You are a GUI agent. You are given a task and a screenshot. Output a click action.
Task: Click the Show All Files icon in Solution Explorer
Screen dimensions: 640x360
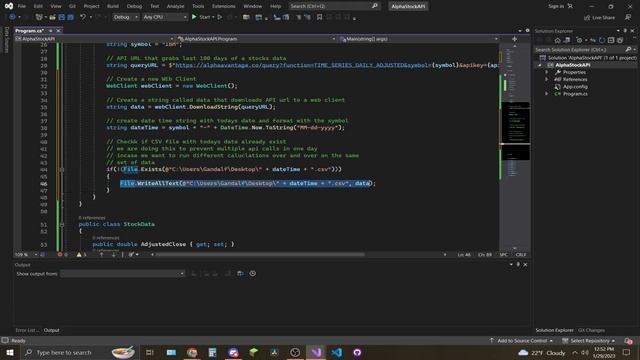pyautogui.click(x=620, y=40)
